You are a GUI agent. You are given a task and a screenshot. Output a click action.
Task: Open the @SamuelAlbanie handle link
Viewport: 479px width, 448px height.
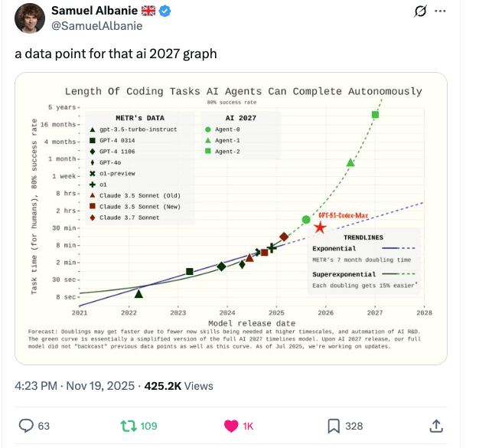tap(97, 26)
